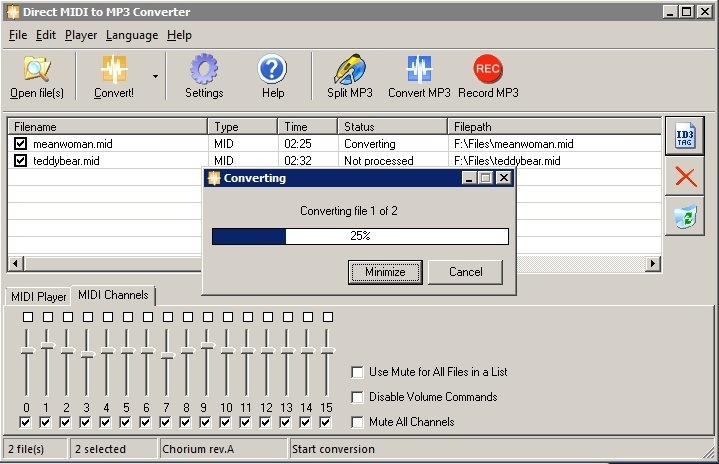
Task: Switch to the MIDI Player tab
Action: coord(38,297)
